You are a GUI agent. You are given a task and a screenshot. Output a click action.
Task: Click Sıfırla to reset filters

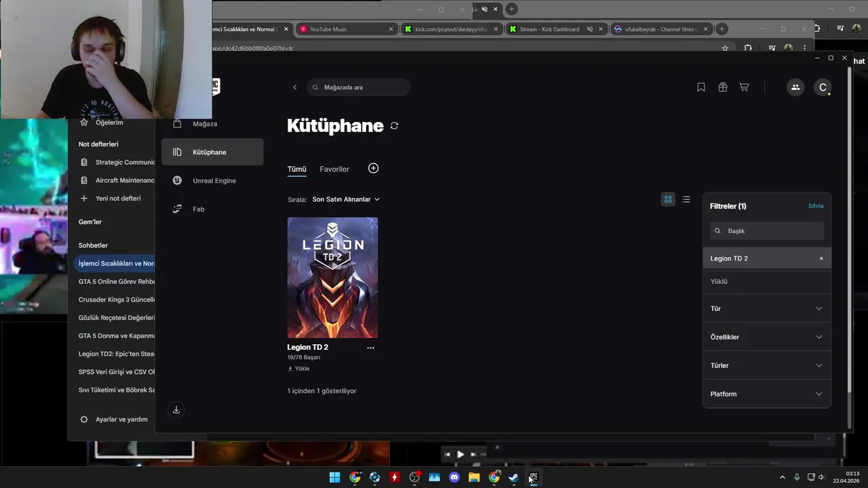point(816,206)
